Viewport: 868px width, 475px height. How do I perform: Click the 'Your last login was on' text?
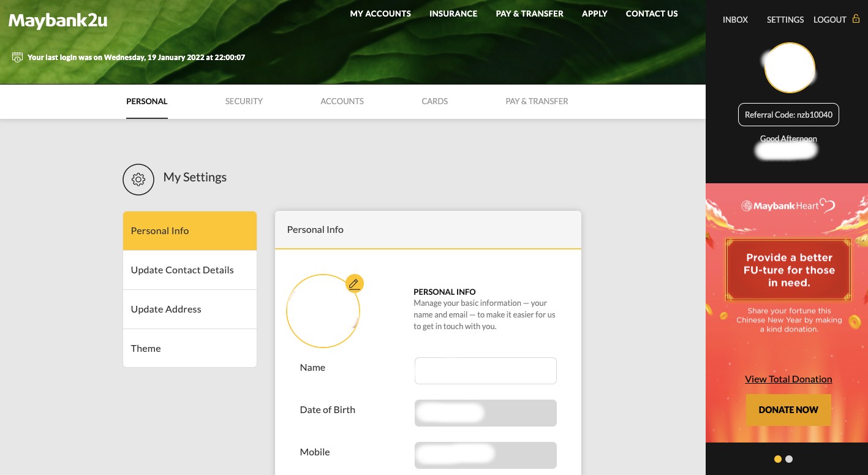point(136,57)
